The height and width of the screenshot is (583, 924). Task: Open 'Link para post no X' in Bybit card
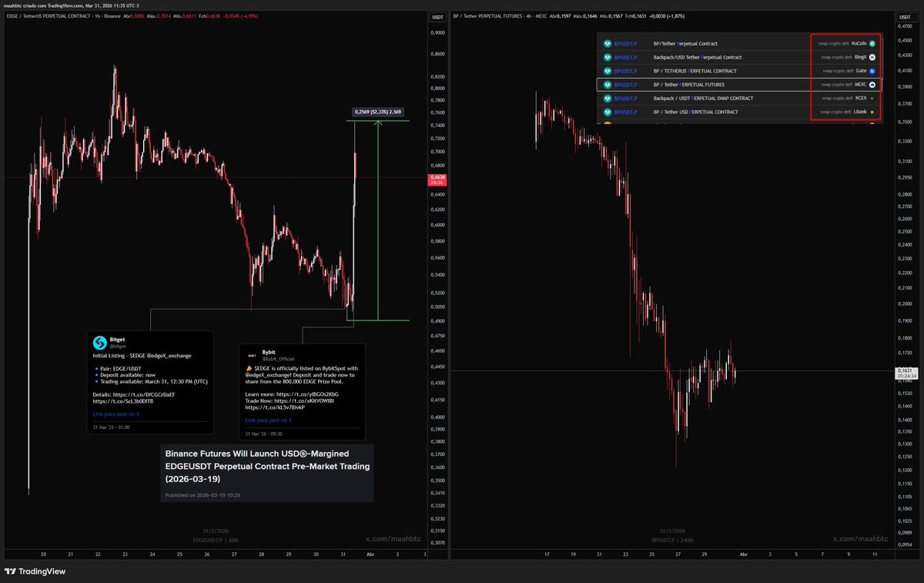click(x=269, y=420)
